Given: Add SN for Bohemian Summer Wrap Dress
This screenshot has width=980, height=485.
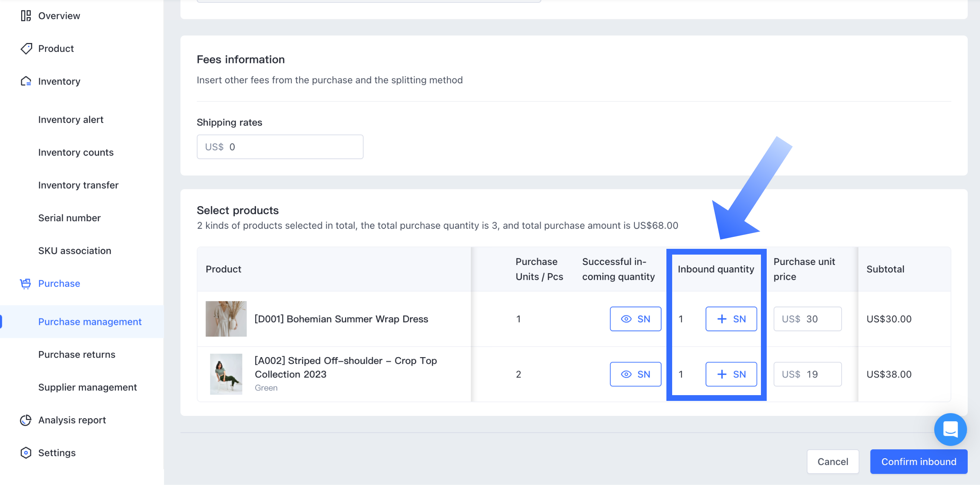Looking at the screenshot, I should click(x=731, y=319).
